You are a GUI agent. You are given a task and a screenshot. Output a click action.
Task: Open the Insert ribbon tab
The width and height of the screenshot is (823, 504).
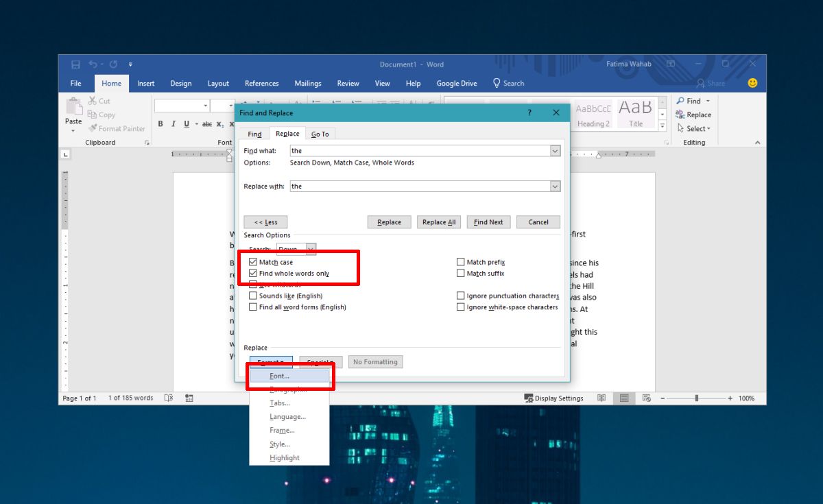(145, 83)
